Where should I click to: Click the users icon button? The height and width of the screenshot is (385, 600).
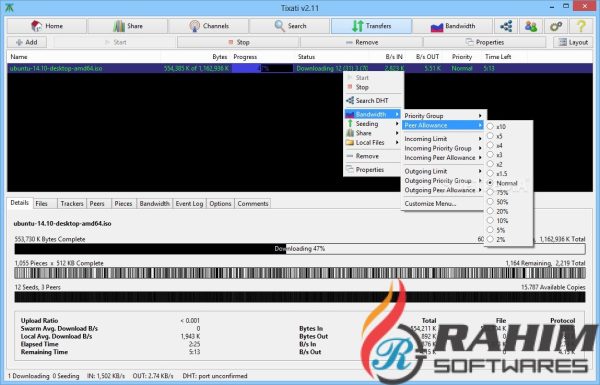tap(531, 26)
